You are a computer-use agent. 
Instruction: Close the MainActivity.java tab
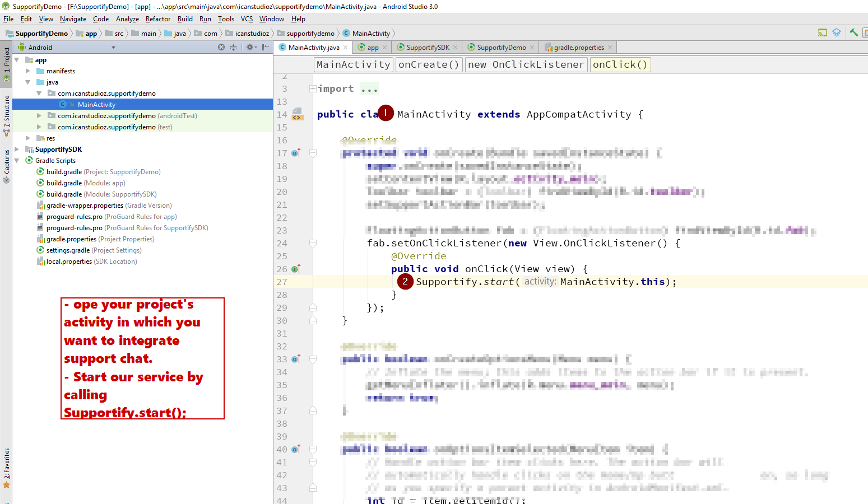coord(345,48)
